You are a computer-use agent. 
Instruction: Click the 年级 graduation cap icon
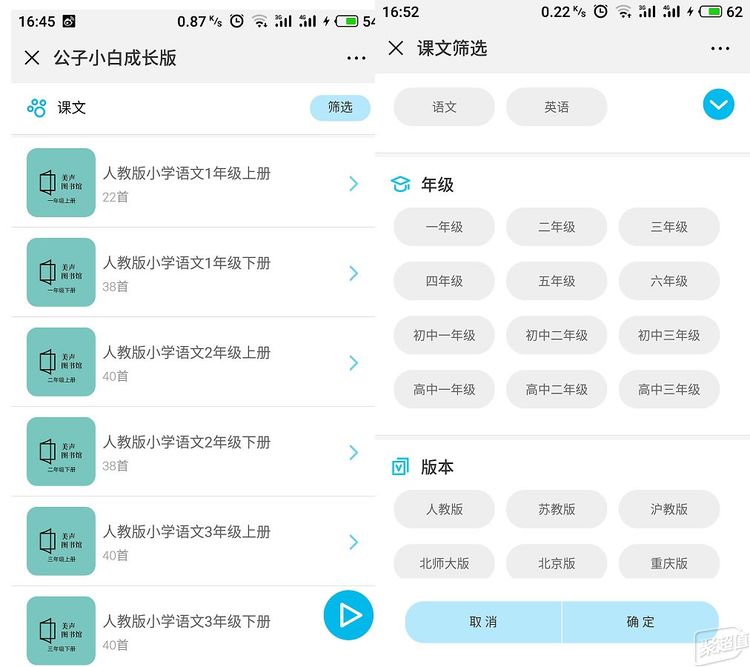point(400,185)
